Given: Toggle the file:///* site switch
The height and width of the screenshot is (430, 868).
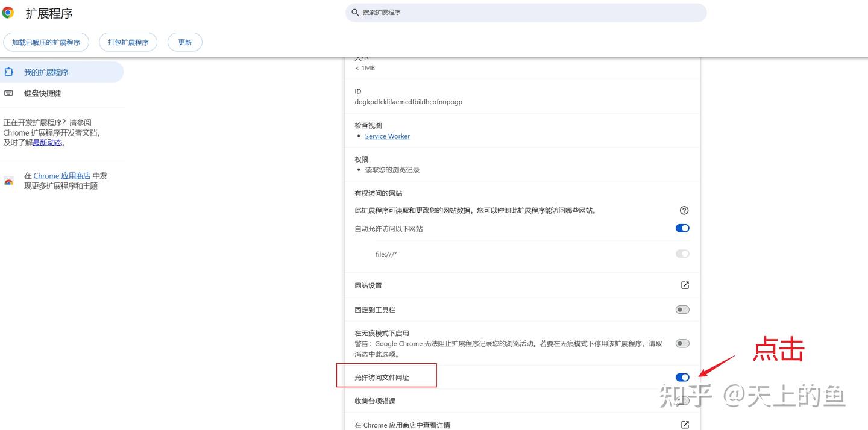Looking at the screenshot, I should [682, 254].
